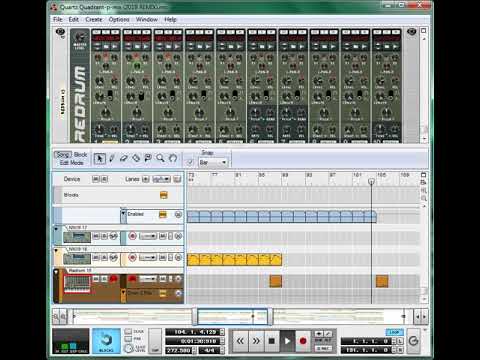Maximize the rack with the corner square
Viewport: 480px width, 360px height.
[x=424, y=30]
